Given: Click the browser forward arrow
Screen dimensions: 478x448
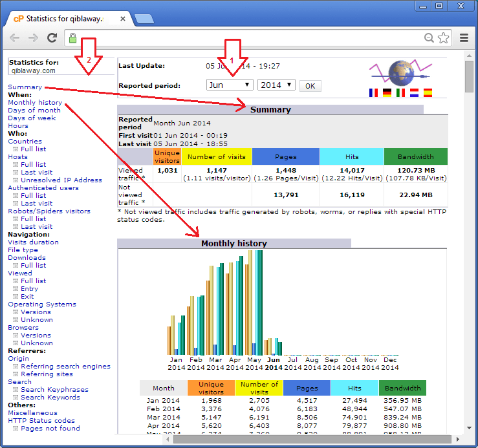Looking at the screenshot, I should (x=34, y=38).
